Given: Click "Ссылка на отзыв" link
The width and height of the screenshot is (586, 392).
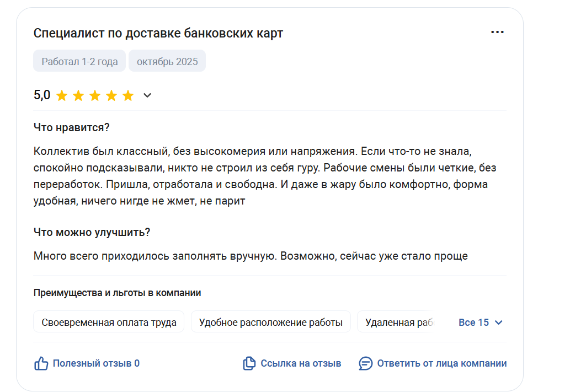Looking at the screenshot, I should click(301, 363).
